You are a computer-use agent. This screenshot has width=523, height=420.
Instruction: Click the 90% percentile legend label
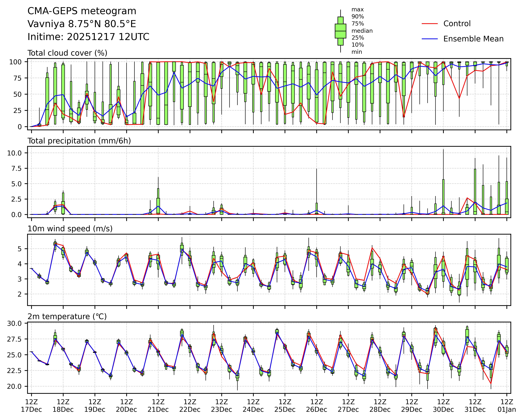pyautogui.click(x=358, y=17)
